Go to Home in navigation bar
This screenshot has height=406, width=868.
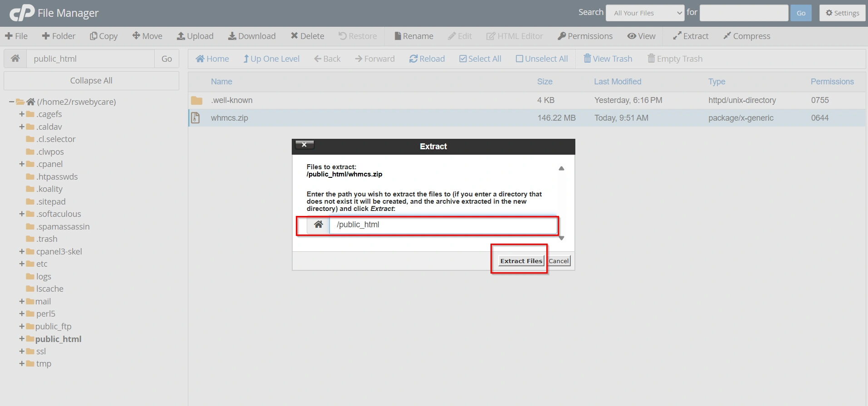(x=212, y=59)
